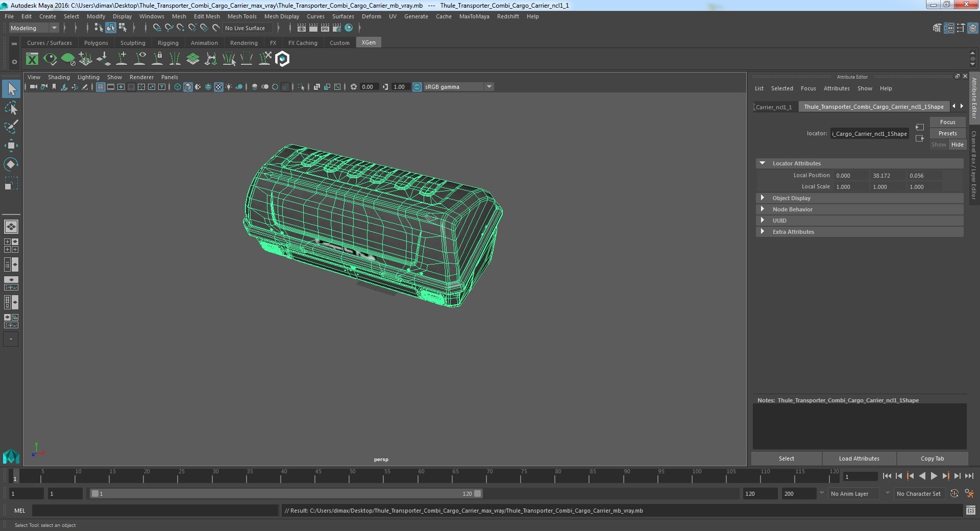Open the sRGB gamma view transform dropdown

458,87
